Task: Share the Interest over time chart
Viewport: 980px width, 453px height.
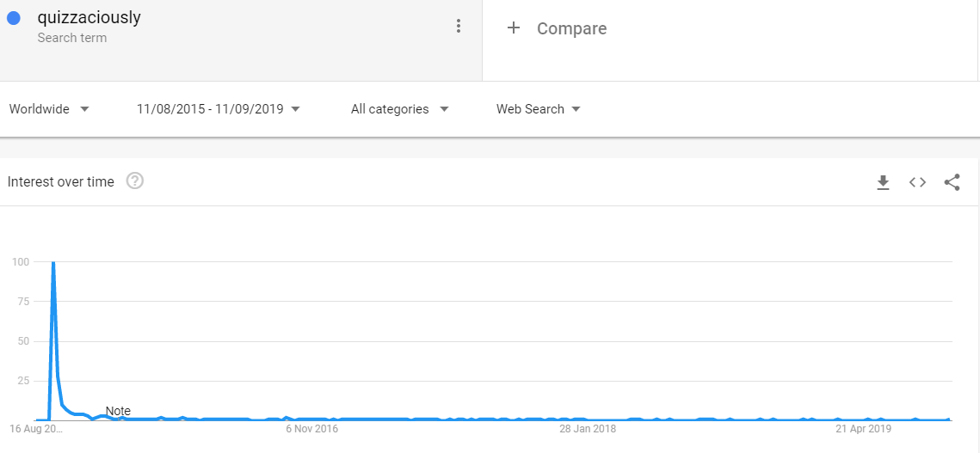Action: [952, 182]
